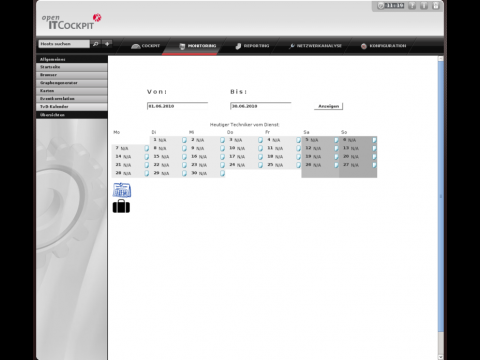This screenshot has height=360, width=480.
Task: Click day 30 N/A calendar cell
Action: point(206,173)
